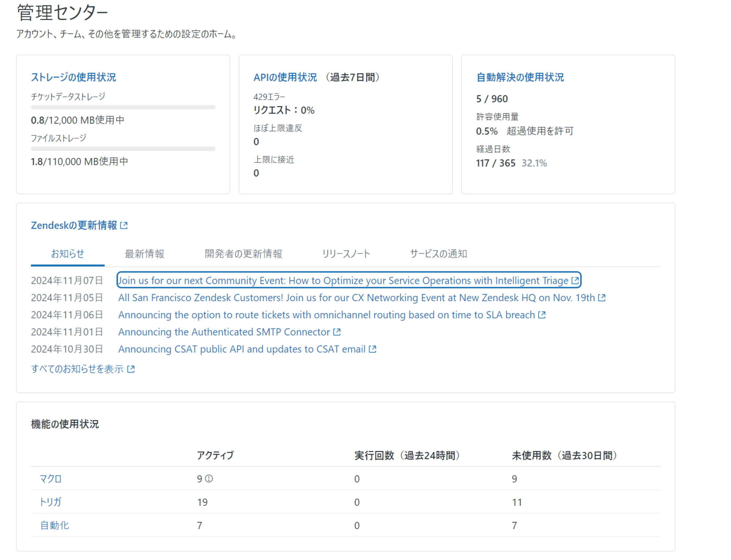Click external link icon after SMTP Connector announcement

click(337, 332)
